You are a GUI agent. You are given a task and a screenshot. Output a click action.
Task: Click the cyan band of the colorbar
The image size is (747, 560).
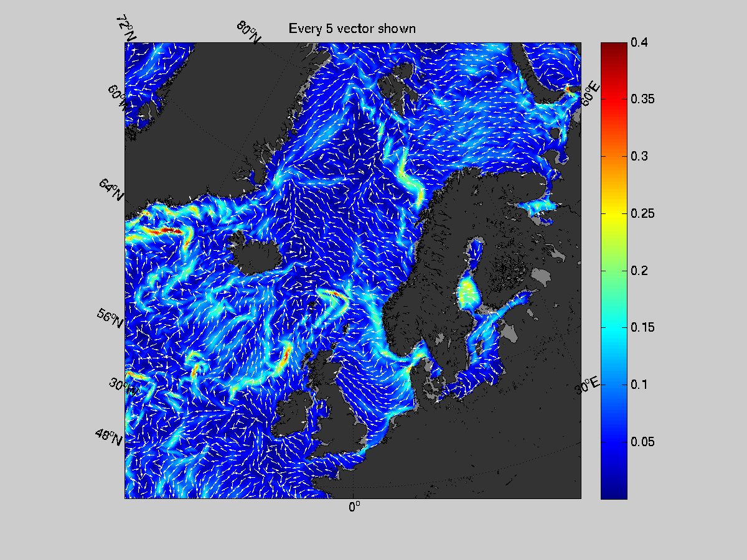614,327
